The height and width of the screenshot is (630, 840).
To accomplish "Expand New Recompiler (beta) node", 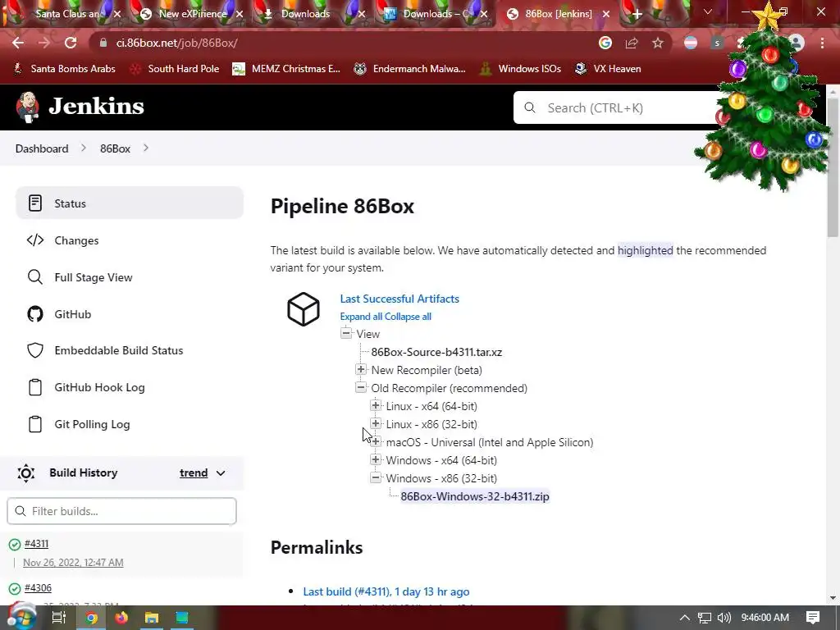I will tap(361, 370).
